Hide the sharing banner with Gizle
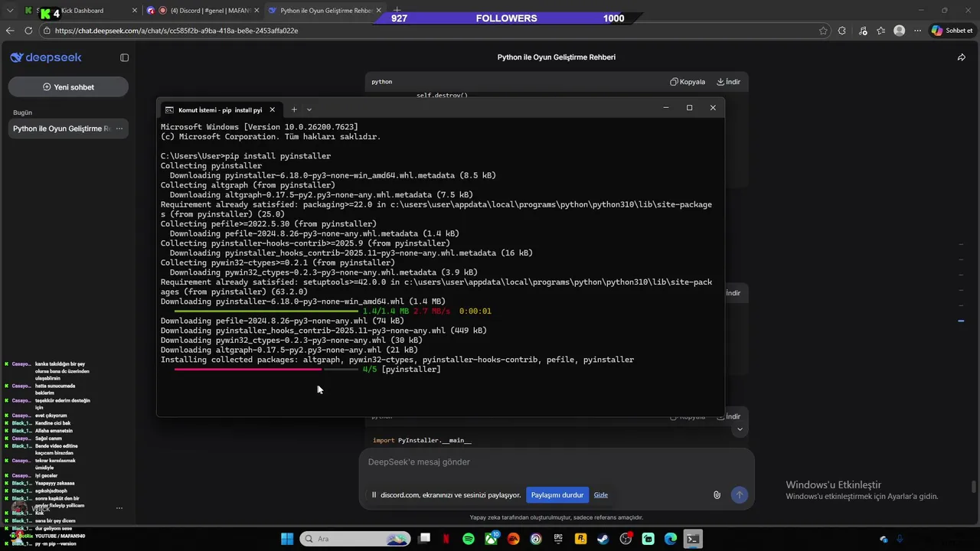This screenshot has height=551, width=980. point(601,495)
